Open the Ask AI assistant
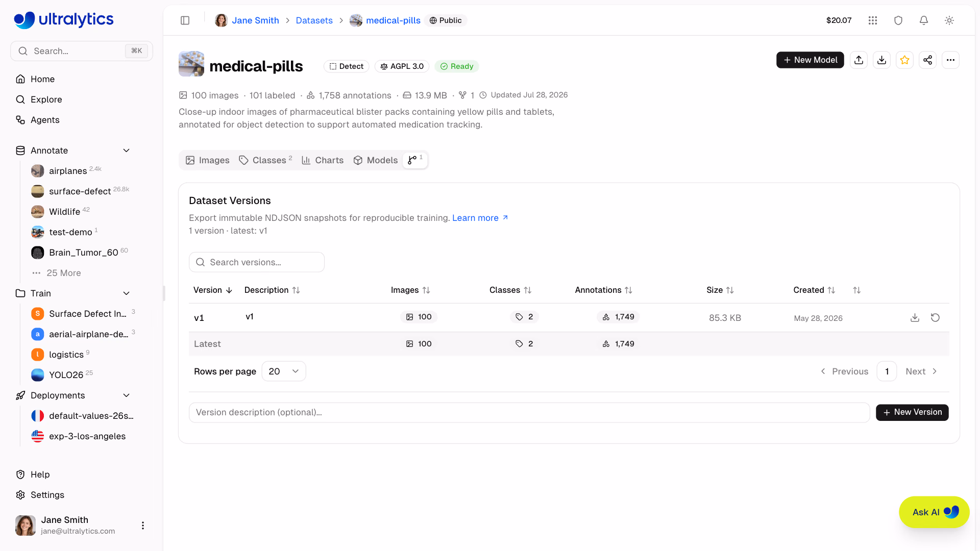Image resolution: width=980 pixels, height=551 pixels. [934, 512]
